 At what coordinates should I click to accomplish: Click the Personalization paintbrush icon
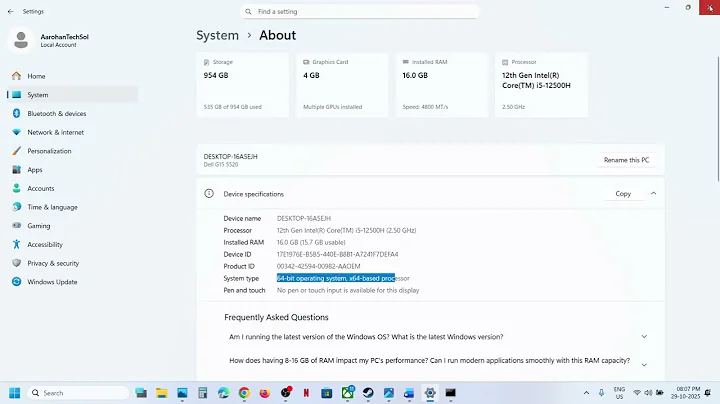click(x=17, y=151)
